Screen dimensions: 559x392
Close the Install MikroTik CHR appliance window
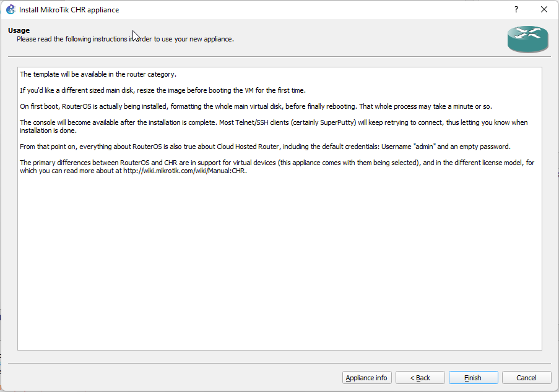[544, 9]
